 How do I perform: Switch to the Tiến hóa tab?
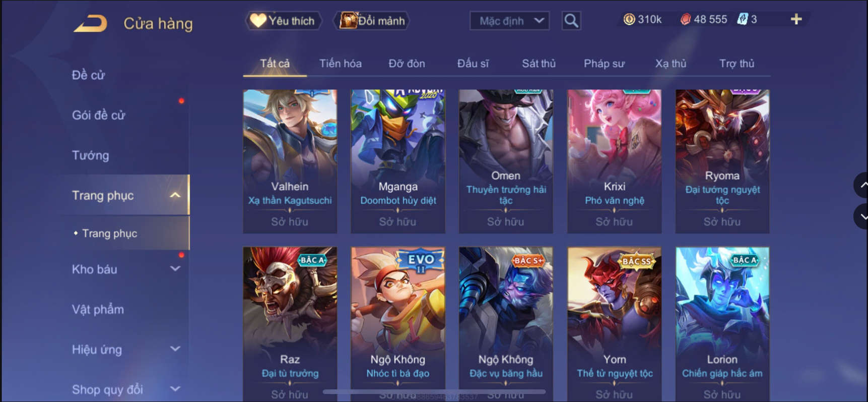340,64
